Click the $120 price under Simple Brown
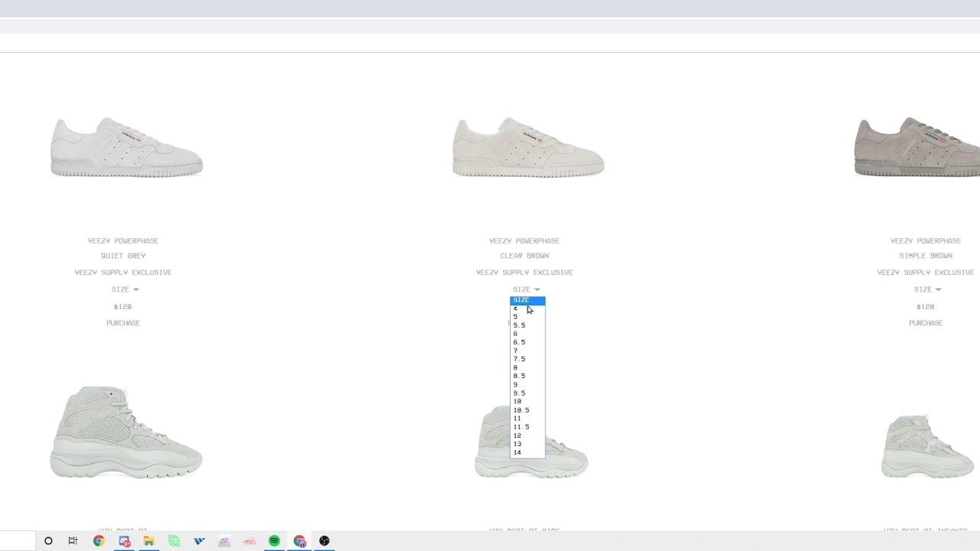Image resolution: width=980 pixels, height=551 pixels. [x=925, y=306]
